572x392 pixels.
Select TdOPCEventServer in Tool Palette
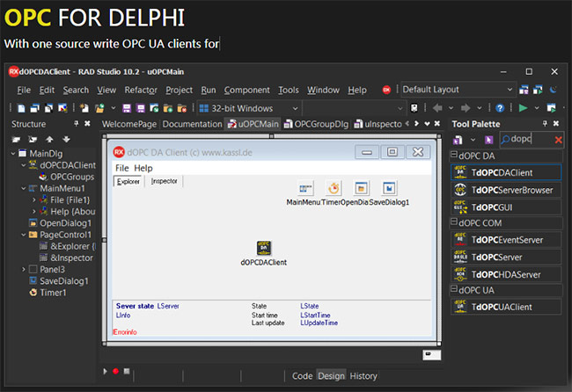pyautogui.click(x=506, y=240)
